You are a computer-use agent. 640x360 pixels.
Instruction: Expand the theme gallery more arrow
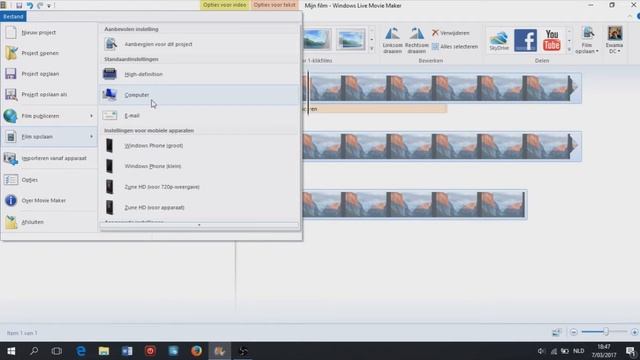[x=371, y=49]
